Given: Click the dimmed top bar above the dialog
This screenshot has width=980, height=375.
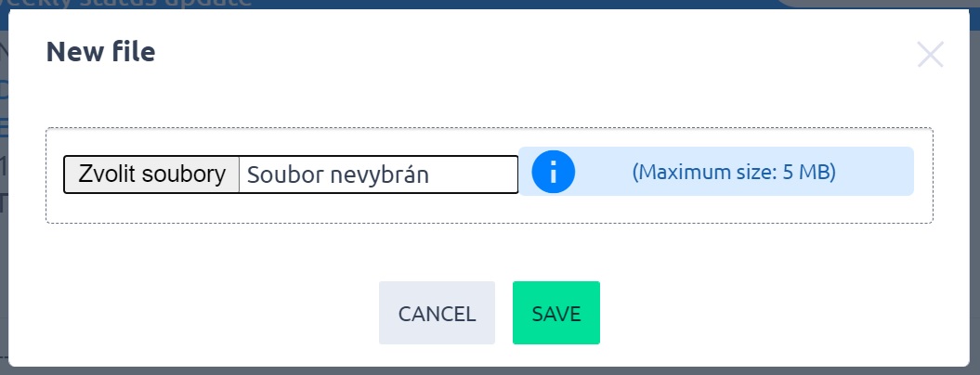Looking at the screenshot, I should (x=557, y=3).
